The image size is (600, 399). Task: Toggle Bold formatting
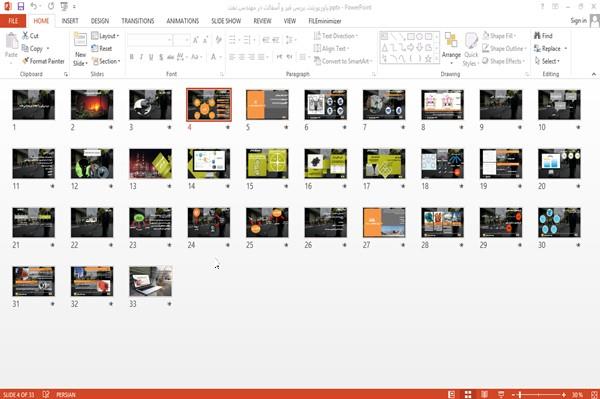132,57
